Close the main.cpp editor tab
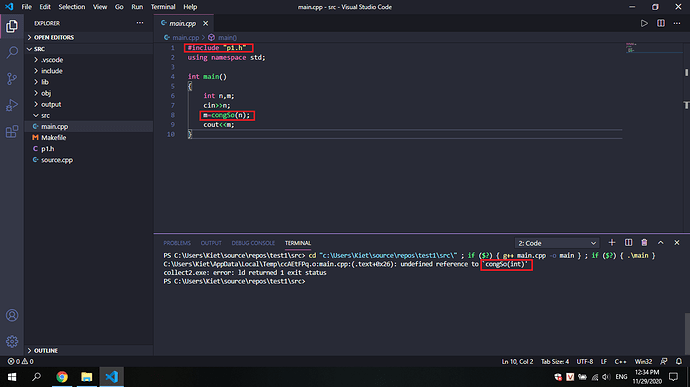The image size is (690, 387). tap(206, 23)
